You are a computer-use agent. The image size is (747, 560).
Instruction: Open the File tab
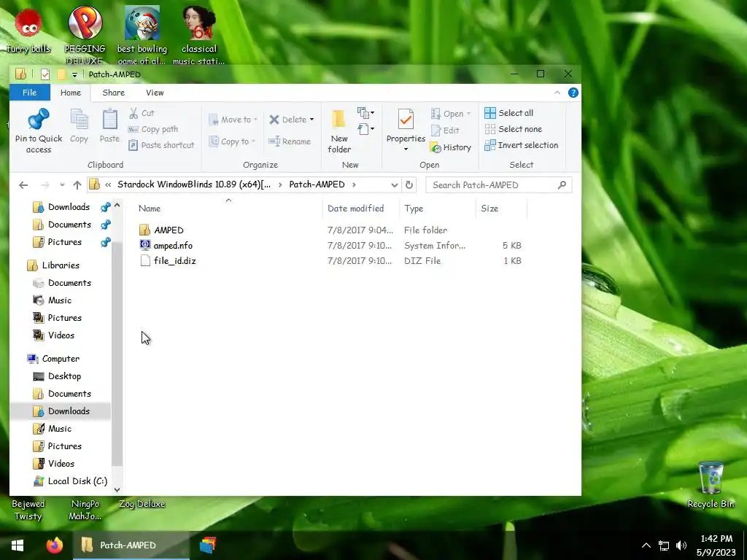(29, 93)
